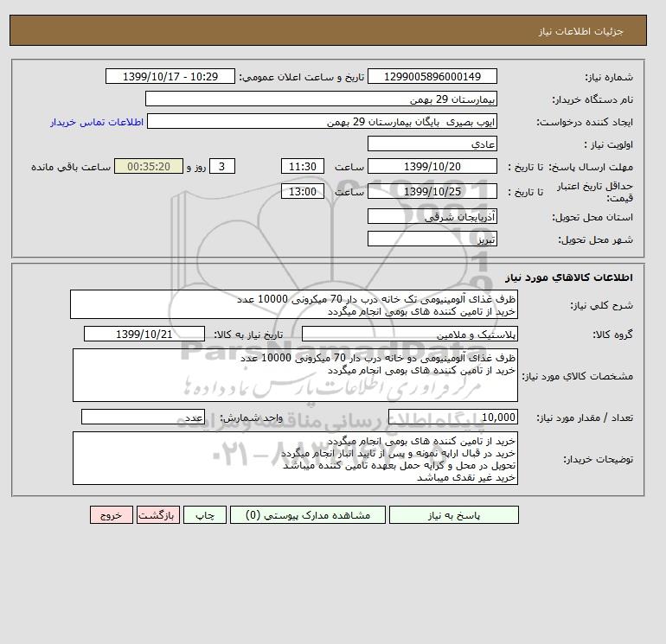Click the response deadline date 1399/10/20

point(432,167)
